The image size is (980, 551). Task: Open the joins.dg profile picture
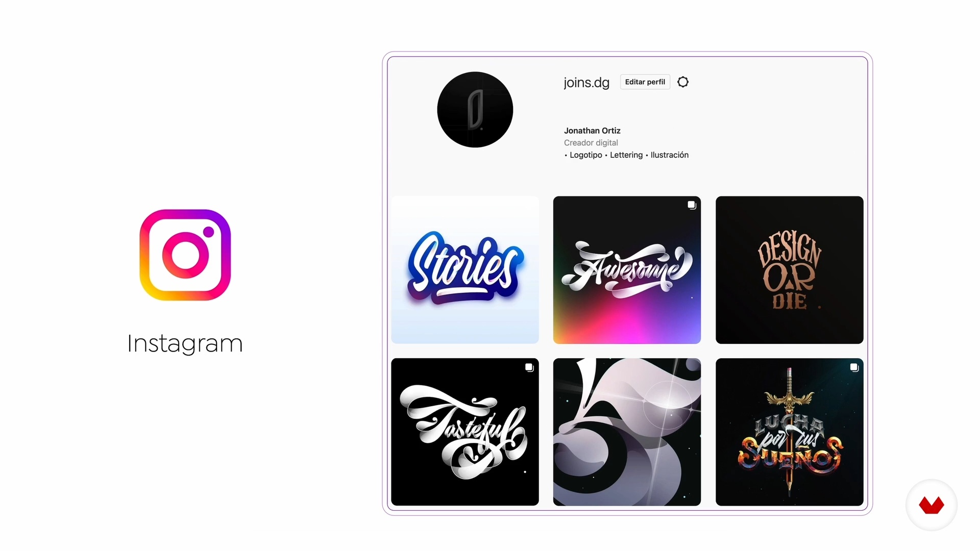475,110
